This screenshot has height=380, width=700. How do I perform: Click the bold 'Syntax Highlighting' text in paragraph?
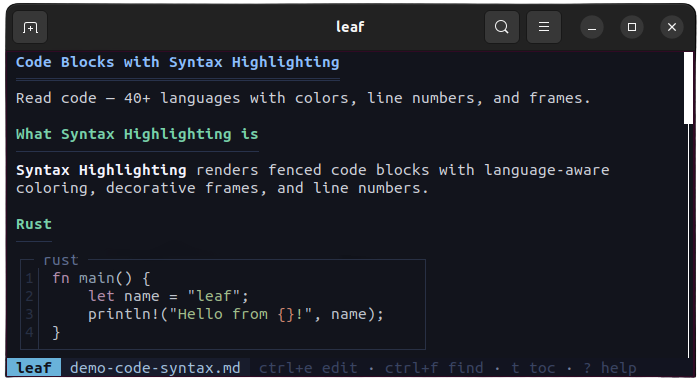point(101,170)
